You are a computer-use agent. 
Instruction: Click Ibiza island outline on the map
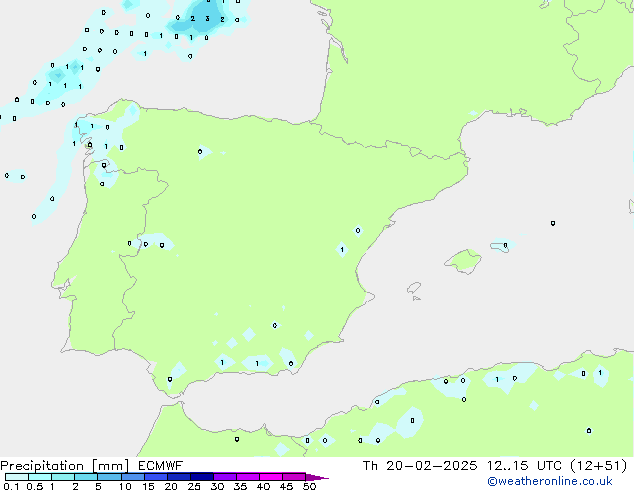(x=414, y=288)
